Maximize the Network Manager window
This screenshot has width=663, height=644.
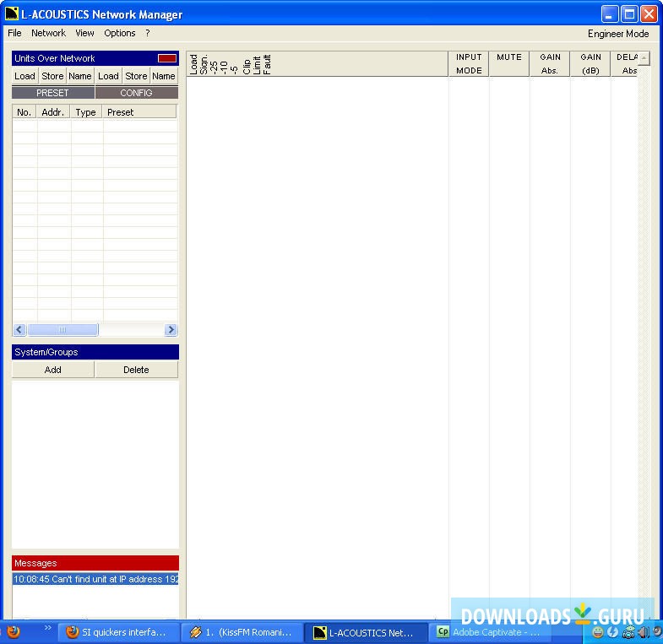pos(629,14)
